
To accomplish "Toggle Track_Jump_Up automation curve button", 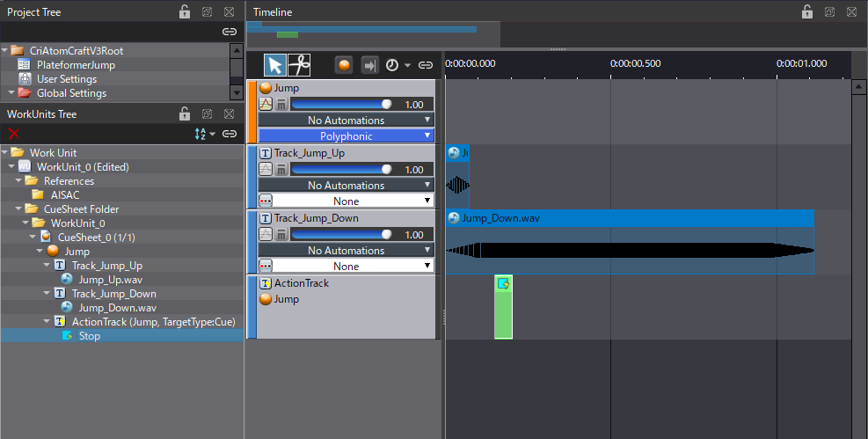I will pos(266,169).
